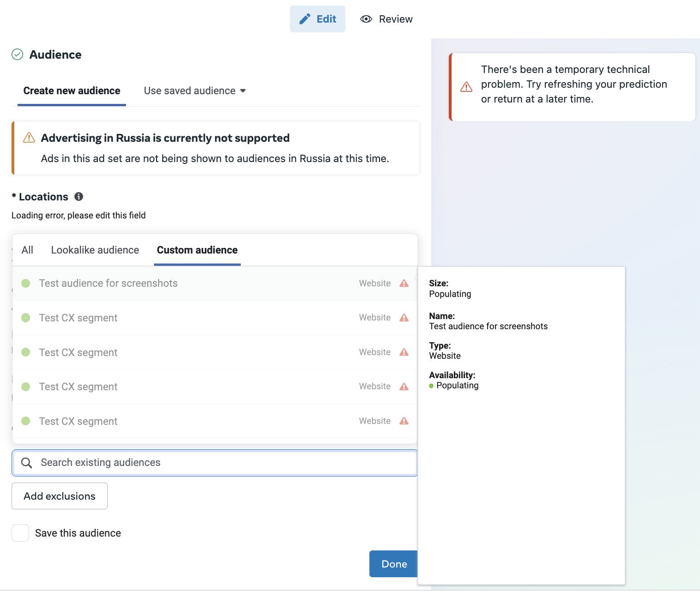Click the eye icon next to Review
The image size is (700, 592).
(366, 19)
